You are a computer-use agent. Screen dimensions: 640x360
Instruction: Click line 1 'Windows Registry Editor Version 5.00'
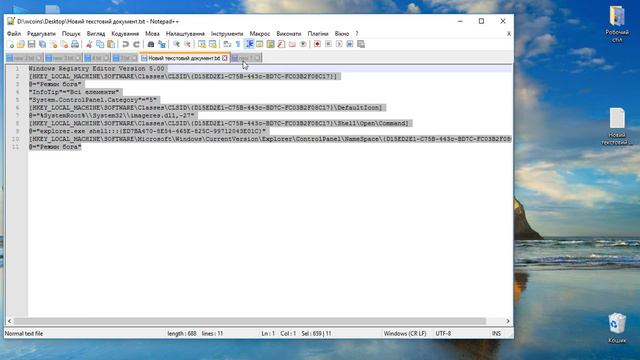pyautogui.click(x=96, y=69)
